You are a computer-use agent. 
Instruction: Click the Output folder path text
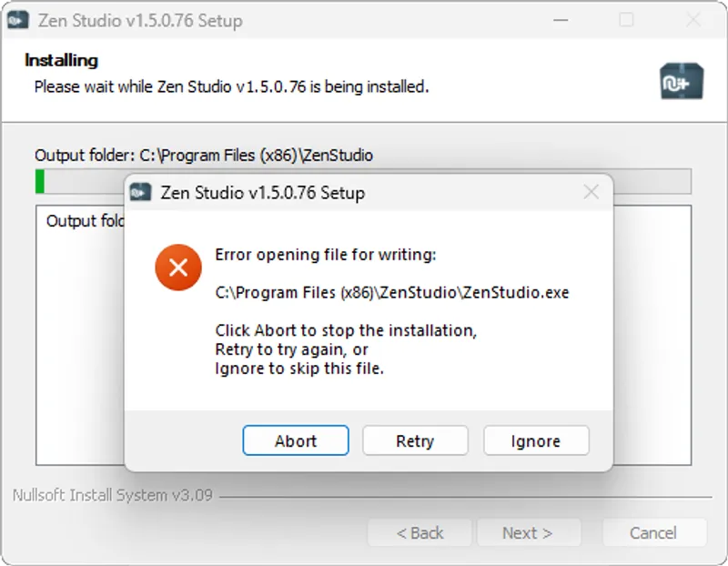click(x=182, y=155)
